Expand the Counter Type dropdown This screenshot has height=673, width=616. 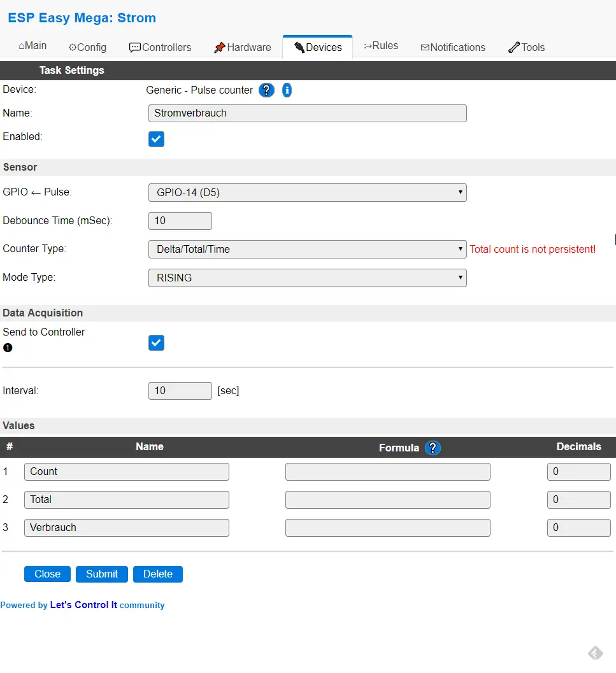(x=307, y=249)
